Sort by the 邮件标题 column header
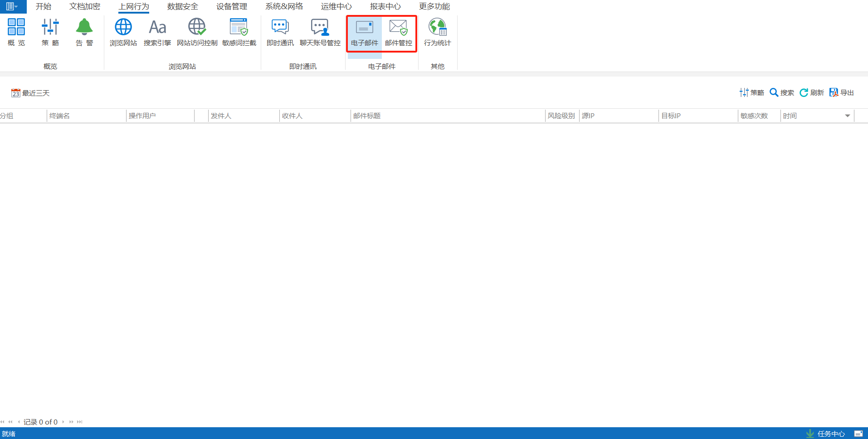 [448, 116]
